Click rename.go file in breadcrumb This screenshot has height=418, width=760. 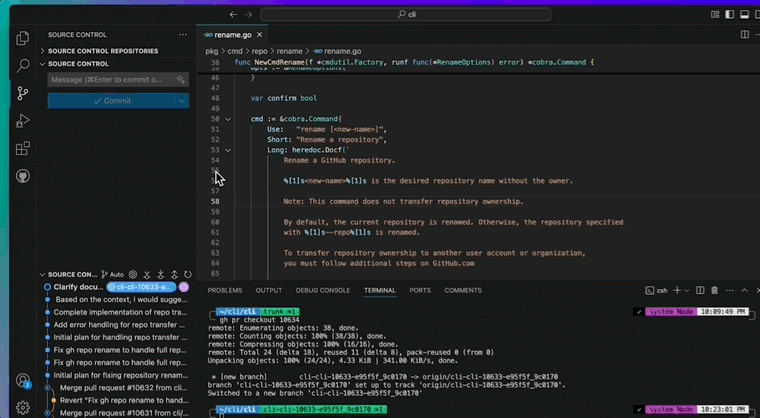point(337,51)
